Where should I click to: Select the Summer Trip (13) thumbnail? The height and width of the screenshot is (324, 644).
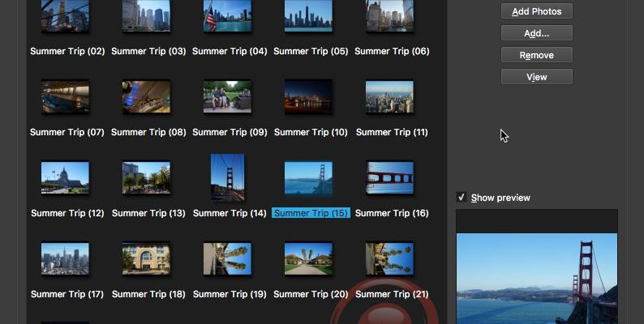pos(146,177)
